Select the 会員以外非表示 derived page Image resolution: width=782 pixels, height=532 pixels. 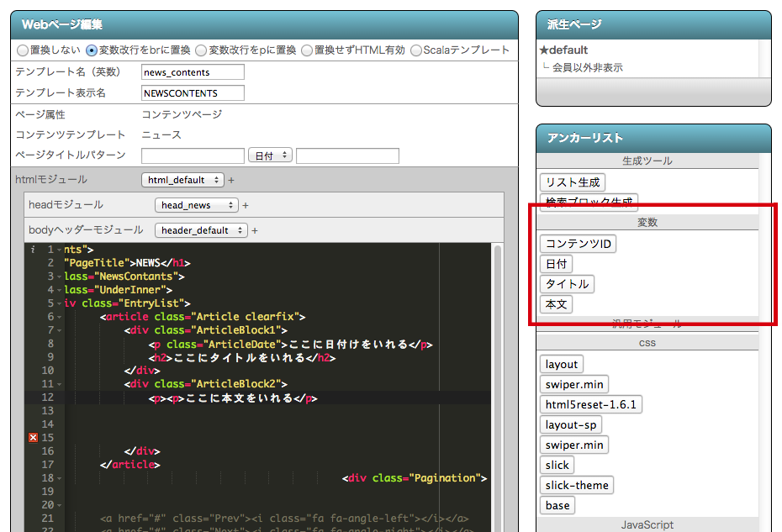[587, 68]
